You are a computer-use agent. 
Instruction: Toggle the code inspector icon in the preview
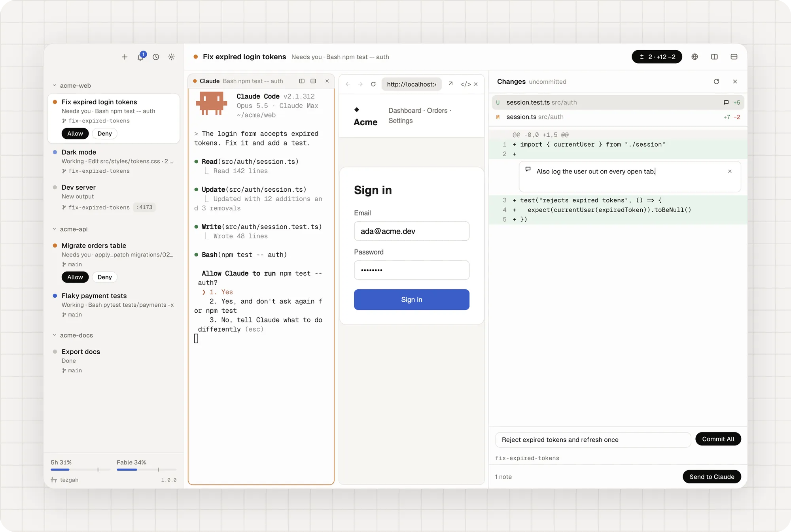[x=466, y=84]
